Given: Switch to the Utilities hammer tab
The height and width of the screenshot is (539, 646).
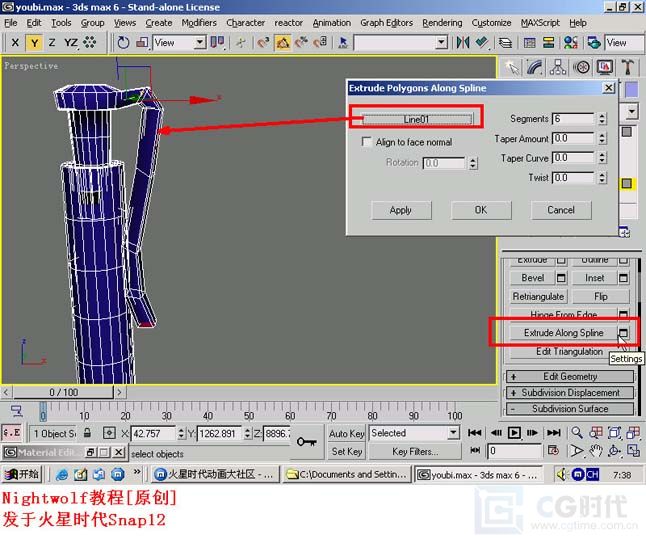Looking at the screenshot, I should click(628, 67).
